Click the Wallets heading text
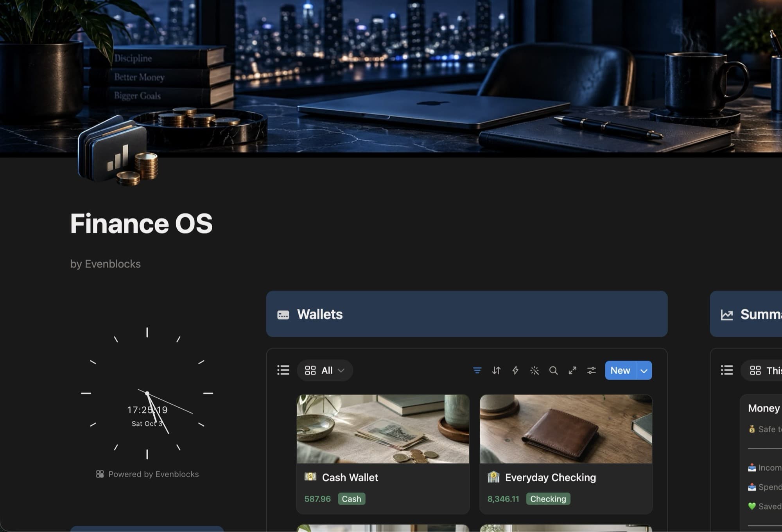The image size is (782, 532). click(x=320, y=314)
